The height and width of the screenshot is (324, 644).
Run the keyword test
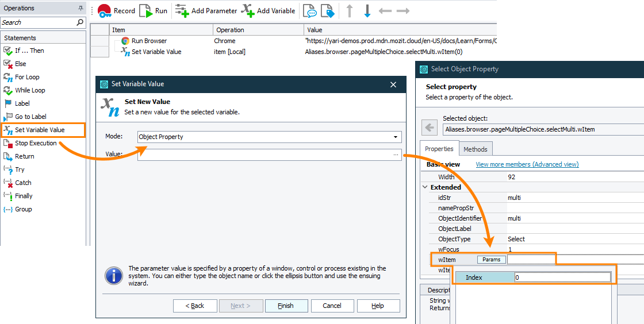coord(154,10)
